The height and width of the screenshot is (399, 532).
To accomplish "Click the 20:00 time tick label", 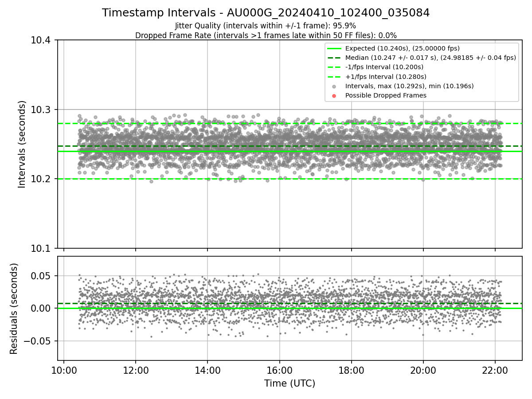I will pos(423,370).
